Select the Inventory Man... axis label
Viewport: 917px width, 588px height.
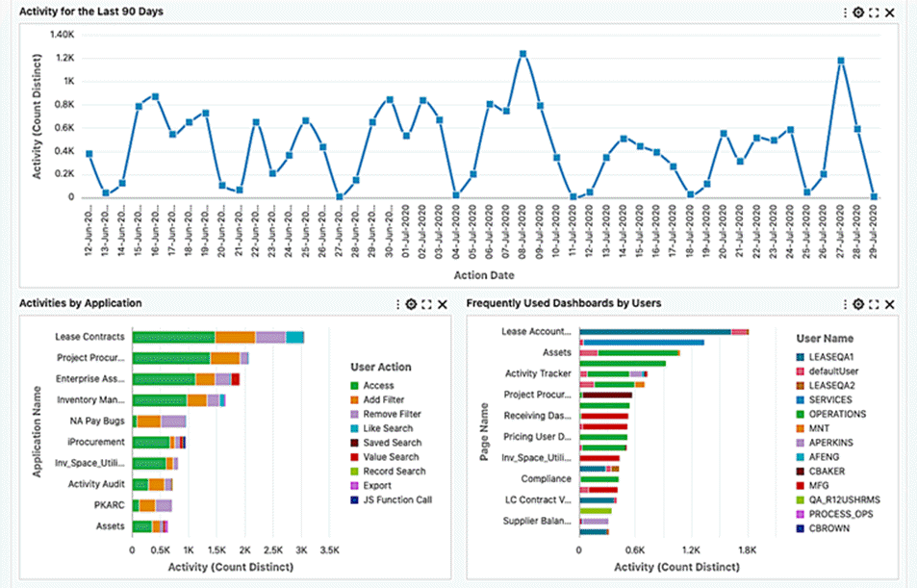point(90,400)
